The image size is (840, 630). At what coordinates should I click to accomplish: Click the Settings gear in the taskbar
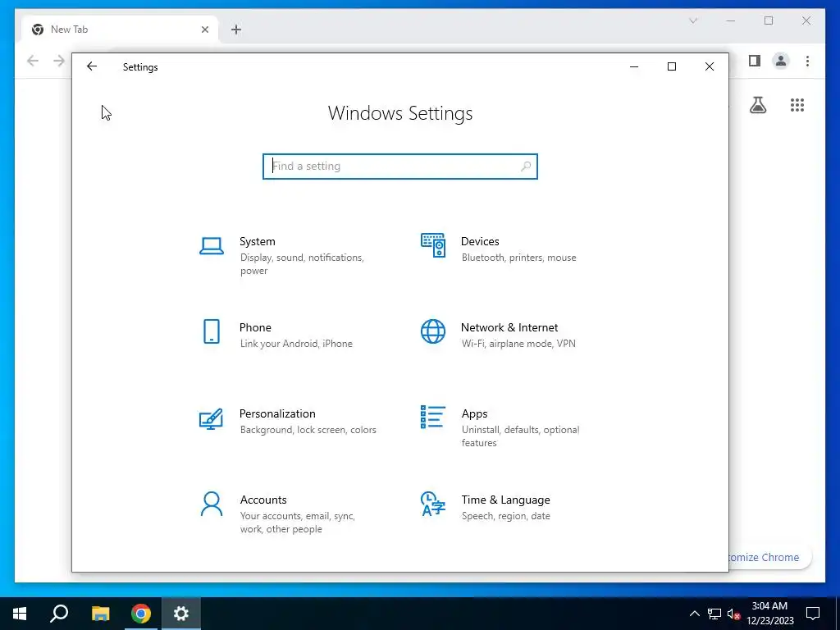(181, 614)
